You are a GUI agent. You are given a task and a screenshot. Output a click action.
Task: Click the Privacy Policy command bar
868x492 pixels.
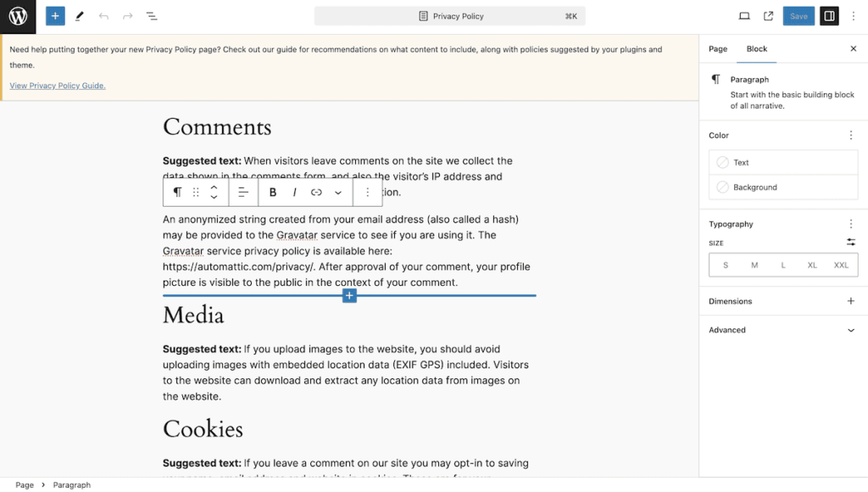coord(449,16)
